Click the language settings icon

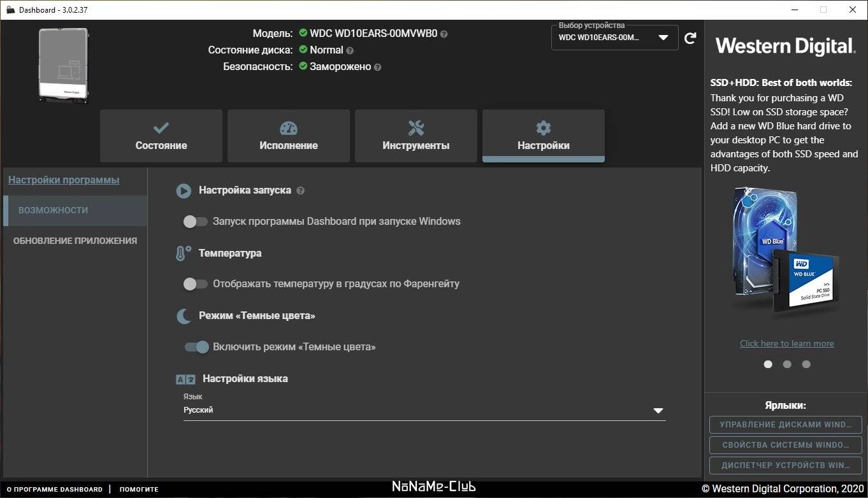pos(185,379)
